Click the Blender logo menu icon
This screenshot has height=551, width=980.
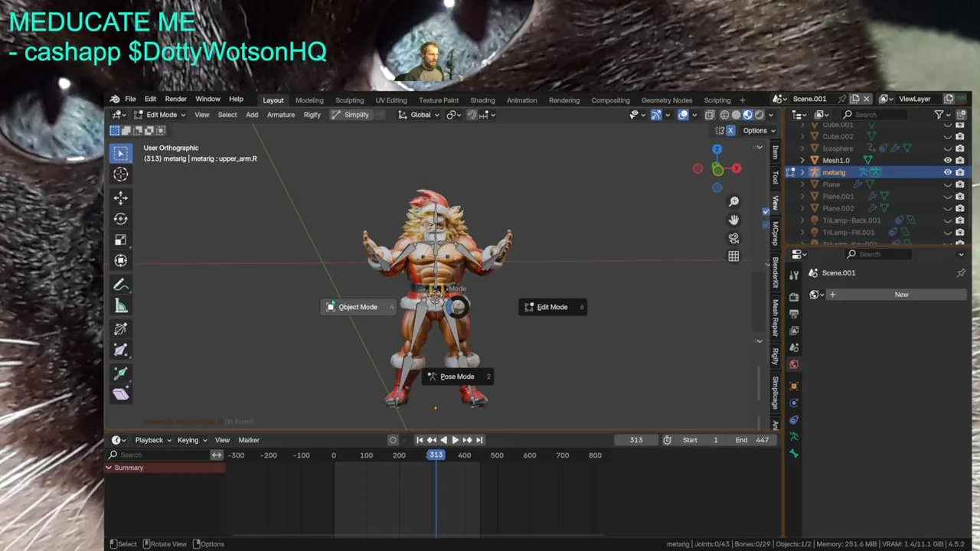click(115, 99)
